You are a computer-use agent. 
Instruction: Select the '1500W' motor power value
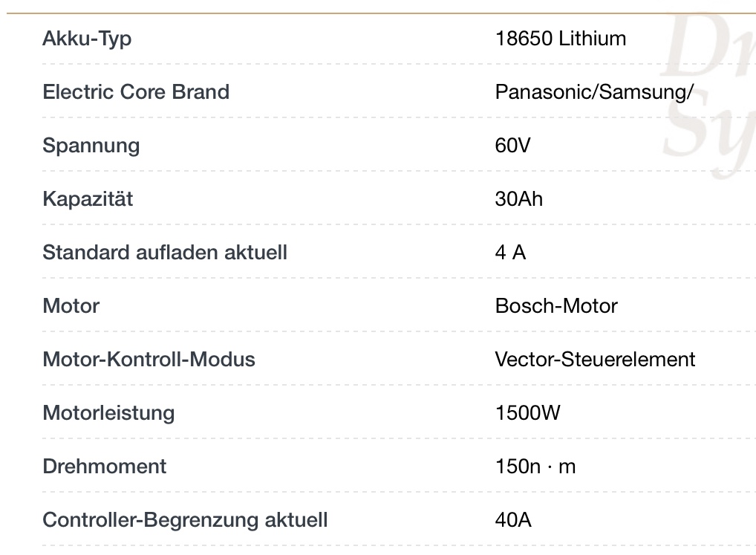[527, 413]
